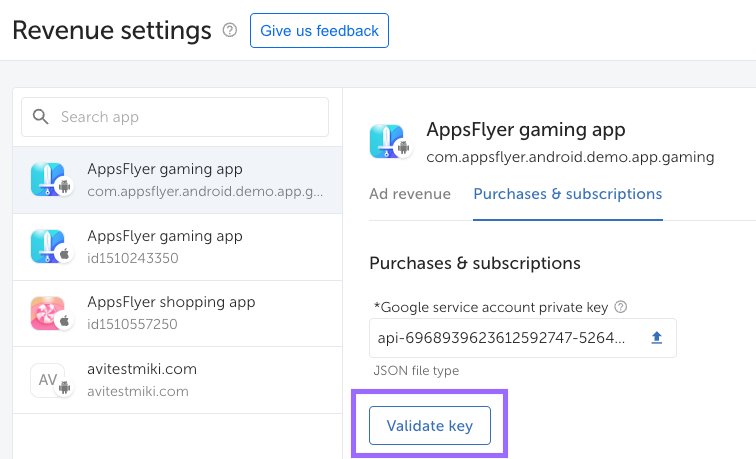The height and width of the screenshot is (459, 756).
Task: Switch to the Ad revenue tab
Action: pyautogui.click(x=409, y=194)
